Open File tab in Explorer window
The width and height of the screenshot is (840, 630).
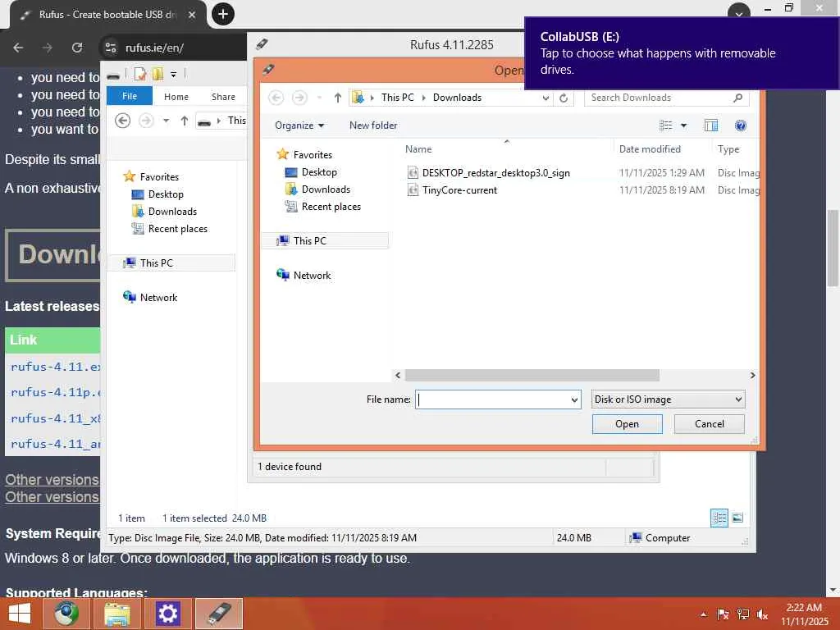coord(129,96)
